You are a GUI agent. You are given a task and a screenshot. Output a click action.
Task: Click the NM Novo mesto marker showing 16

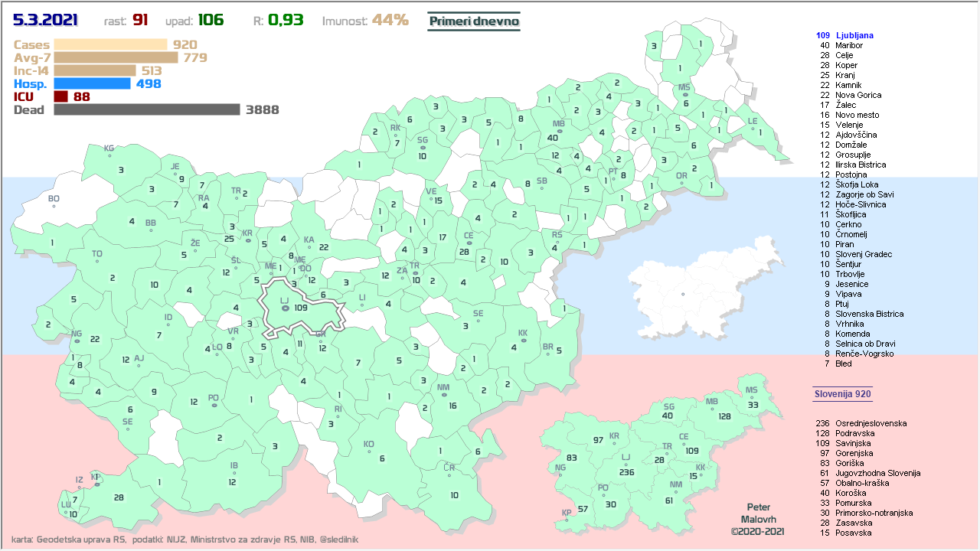point(443,396)
